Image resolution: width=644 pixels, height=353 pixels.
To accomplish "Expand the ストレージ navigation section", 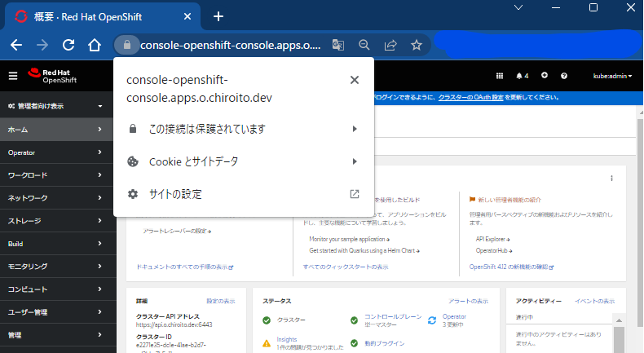I will pos(56,221).
